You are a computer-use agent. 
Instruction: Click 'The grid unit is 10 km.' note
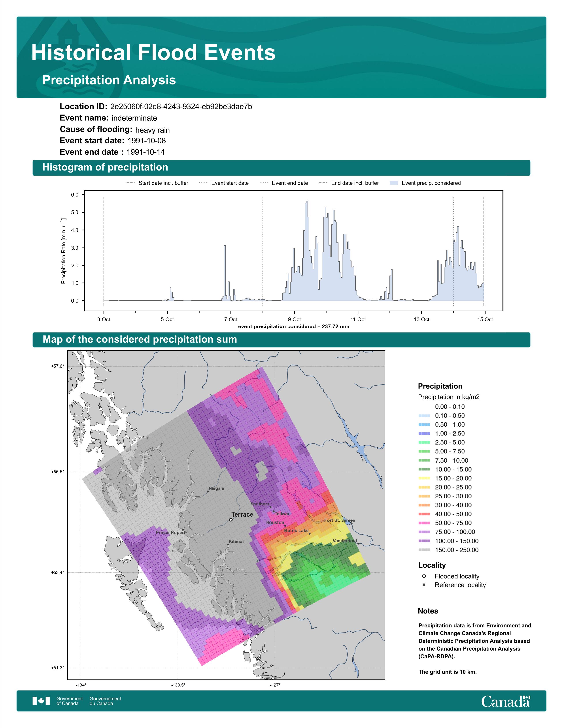[448, 672]
